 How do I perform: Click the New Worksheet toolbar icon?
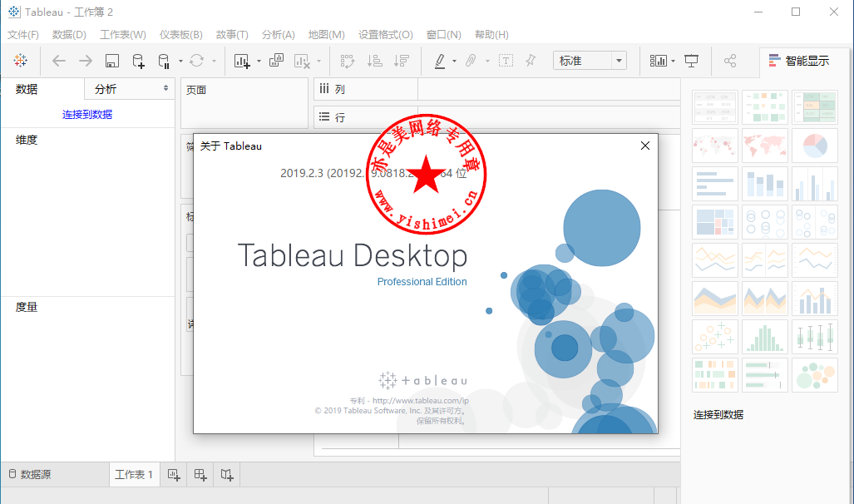pos(242,61)
